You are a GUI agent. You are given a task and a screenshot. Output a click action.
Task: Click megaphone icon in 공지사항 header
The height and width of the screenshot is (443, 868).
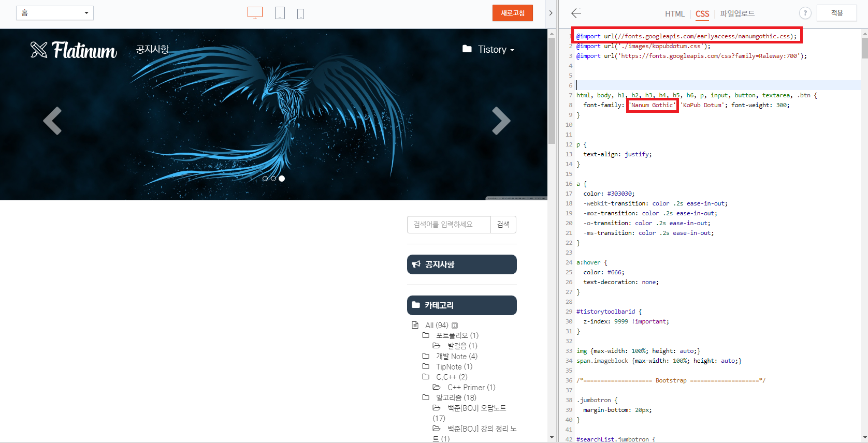[416, 264]
